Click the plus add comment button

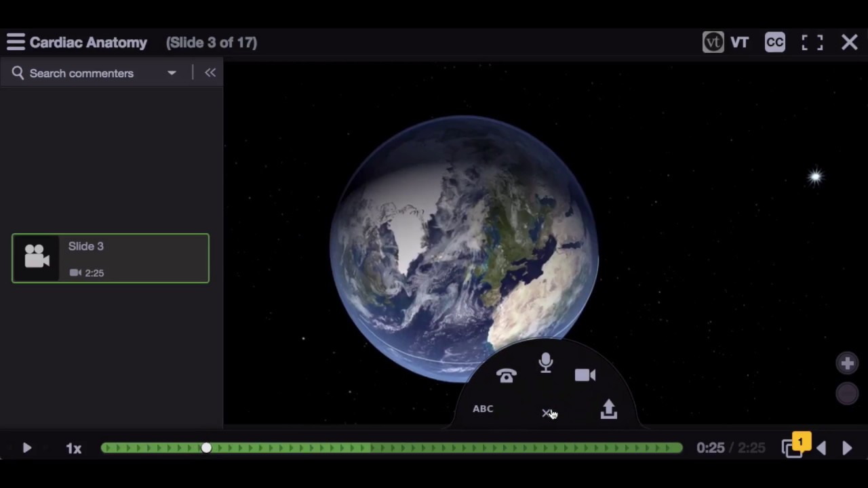click(x=847, y=364)
